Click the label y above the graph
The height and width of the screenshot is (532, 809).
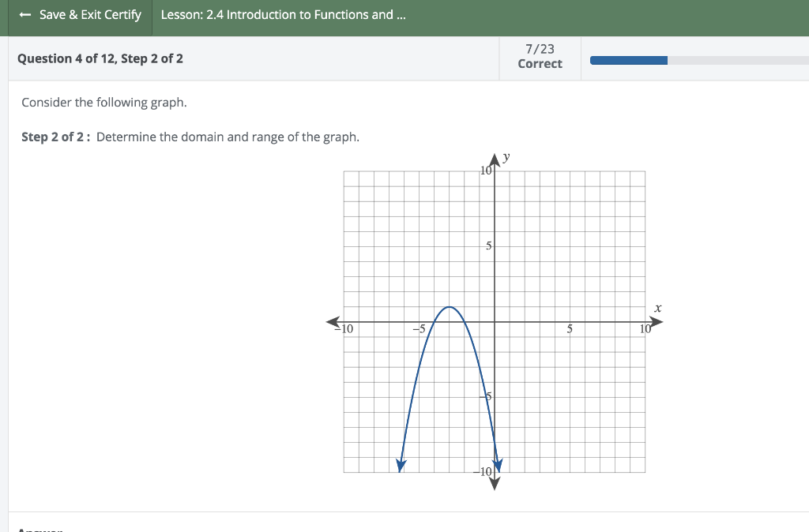tap(506, 157)
